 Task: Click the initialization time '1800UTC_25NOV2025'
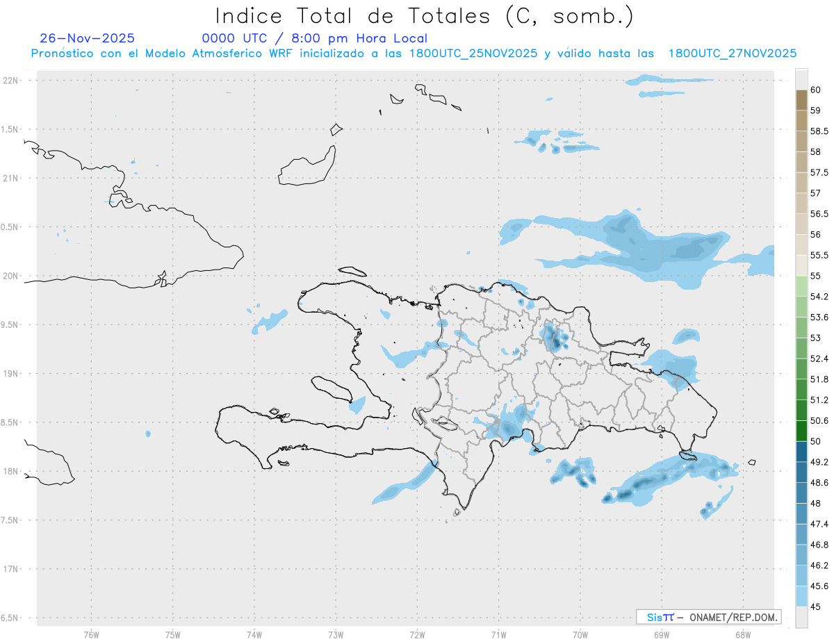pyautogui.click(x=473, y=53)
